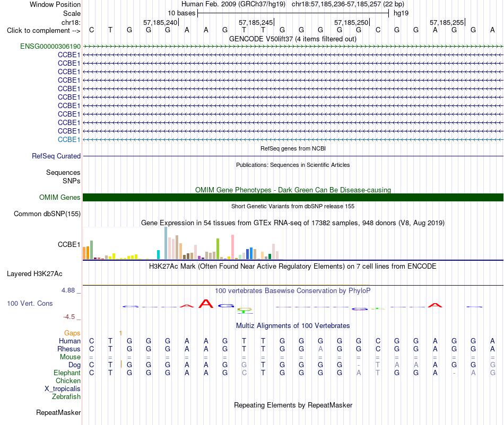Click the GTEx Gene Expression track title
Screen dimensions: 504x425
293,223
